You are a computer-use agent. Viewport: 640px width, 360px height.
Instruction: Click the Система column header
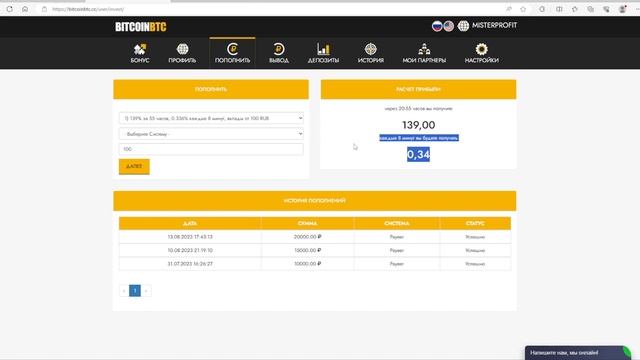397,223
